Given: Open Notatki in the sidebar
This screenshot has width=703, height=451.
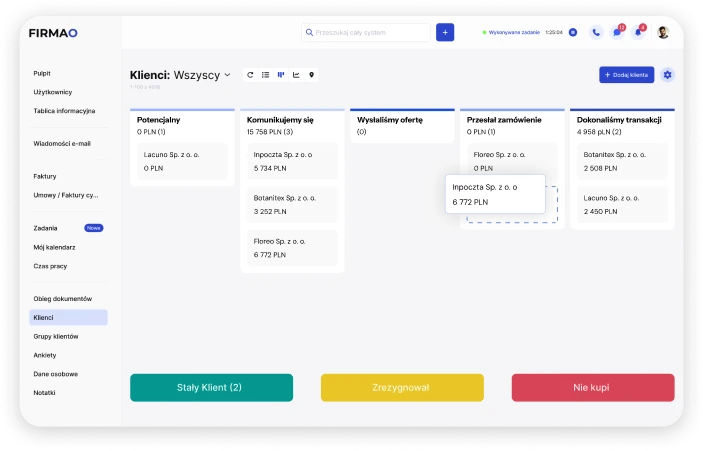Looking at the screenshot, I should [x=44, y=393].
